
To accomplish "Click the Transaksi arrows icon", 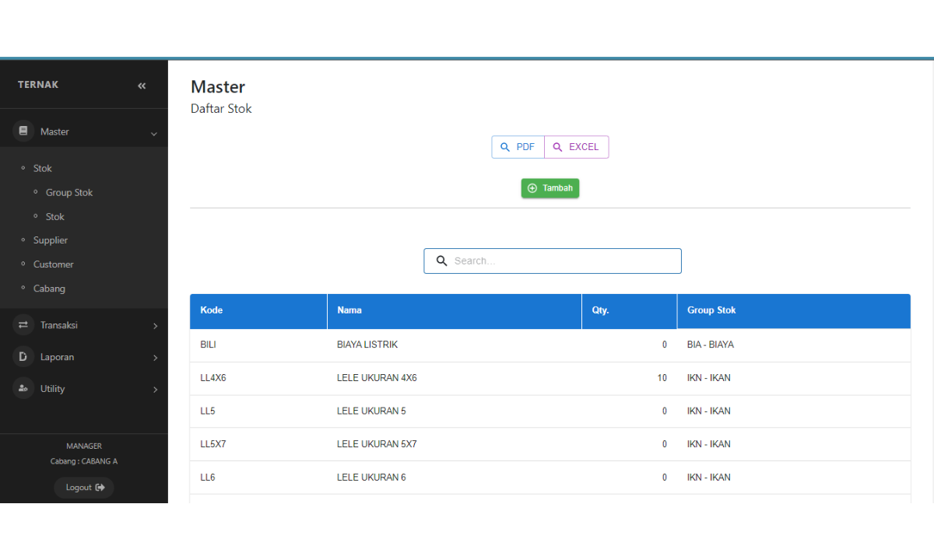I will point(23,325).
